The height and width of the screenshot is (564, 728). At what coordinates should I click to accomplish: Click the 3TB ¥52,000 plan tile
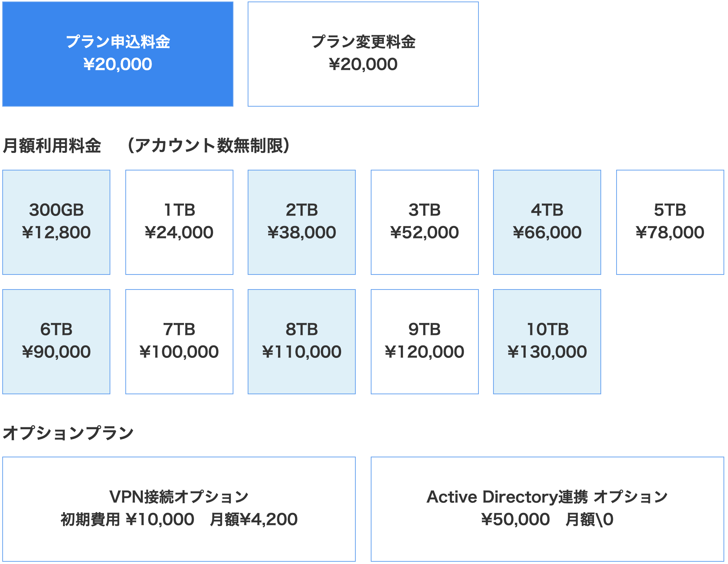(x=424, y=222)
